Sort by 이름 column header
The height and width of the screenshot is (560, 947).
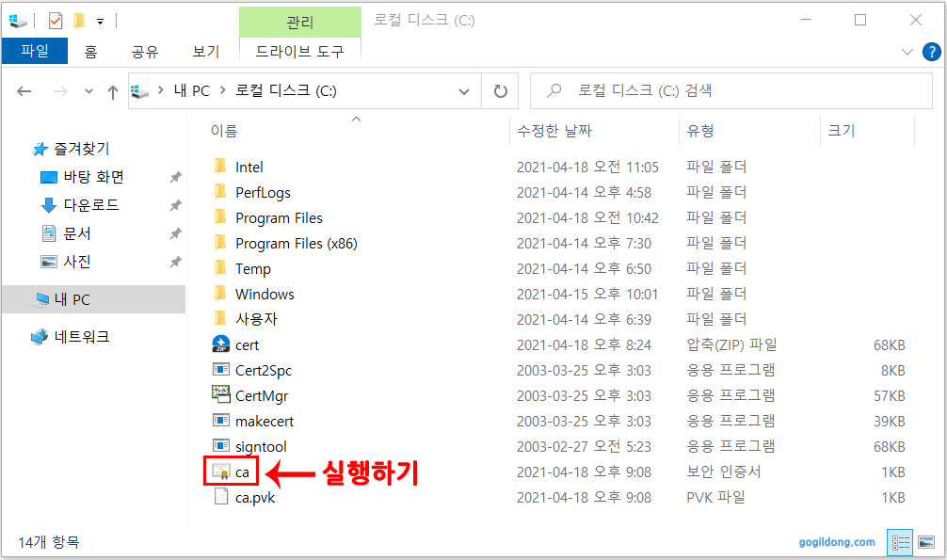click(224, 131)
